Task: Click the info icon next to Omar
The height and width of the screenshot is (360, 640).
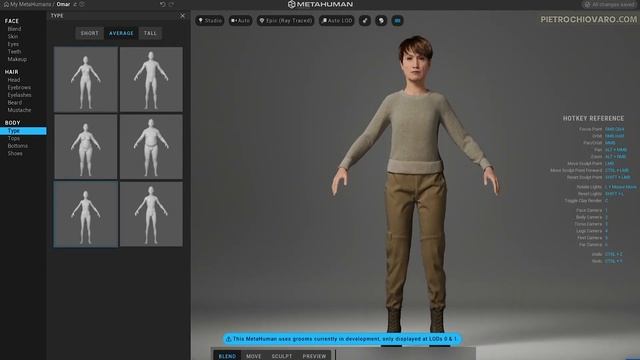Action: [82, 4]
